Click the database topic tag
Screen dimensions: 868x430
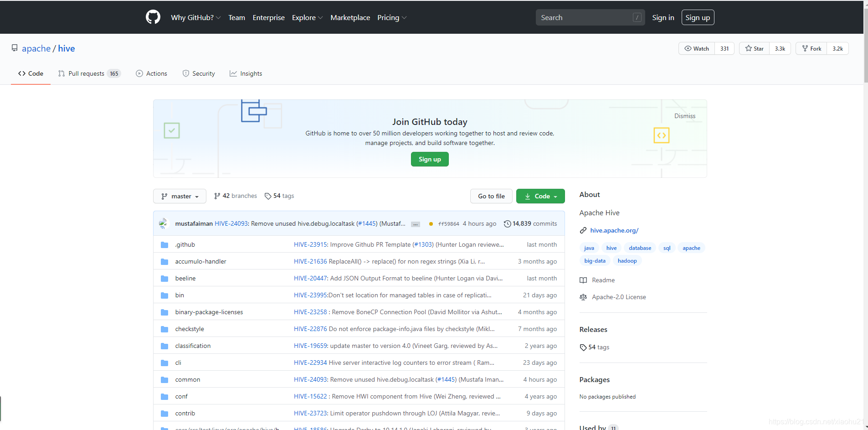tap(640, 248)
